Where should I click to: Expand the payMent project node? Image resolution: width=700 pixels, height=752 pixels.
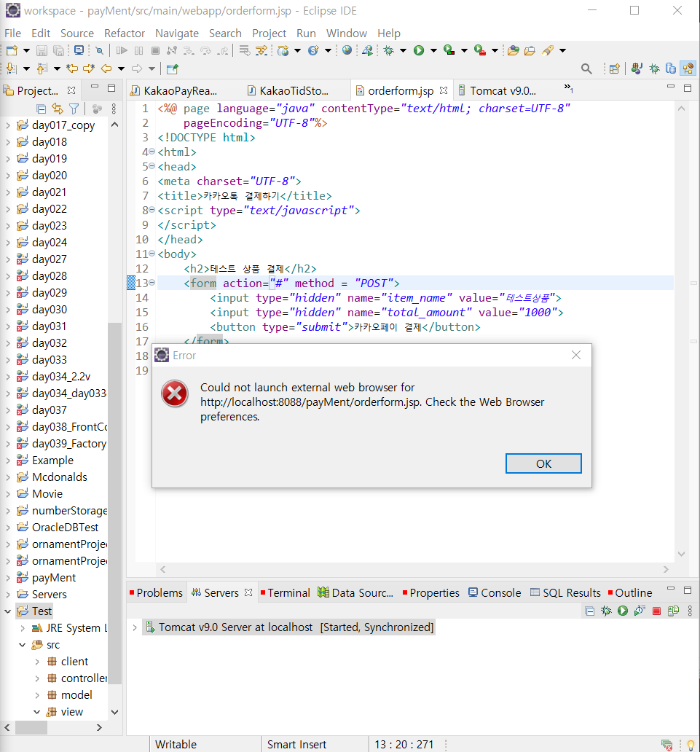(x=8, y=577)
